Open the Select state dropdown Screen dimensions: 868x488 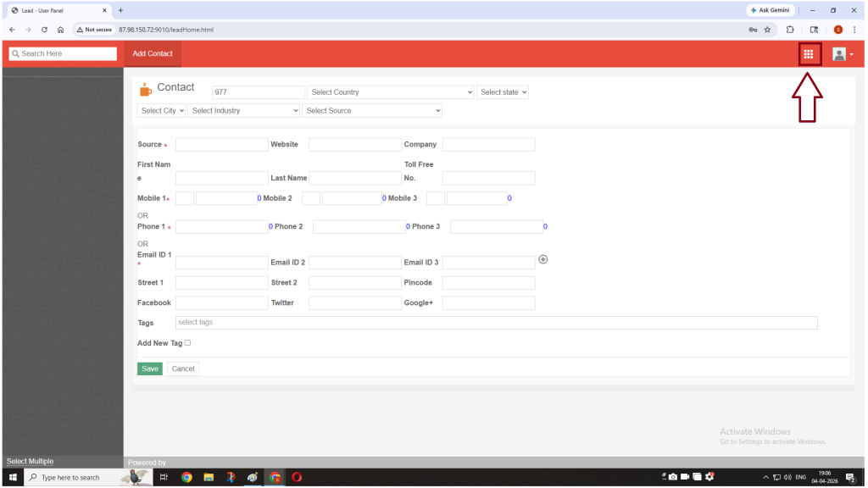point(503,92)
